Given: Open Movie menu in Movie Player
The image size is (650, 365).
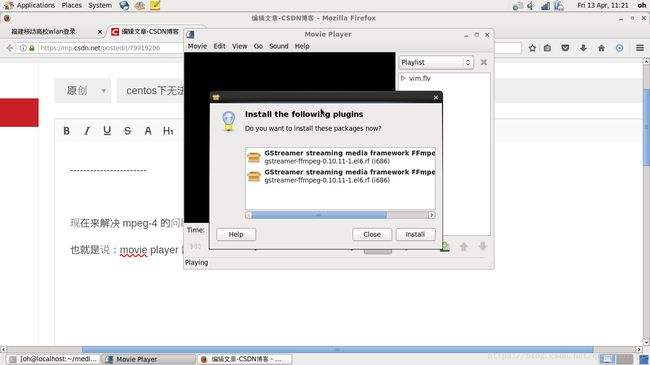Looking at the screenshot, I should point(197,46).
